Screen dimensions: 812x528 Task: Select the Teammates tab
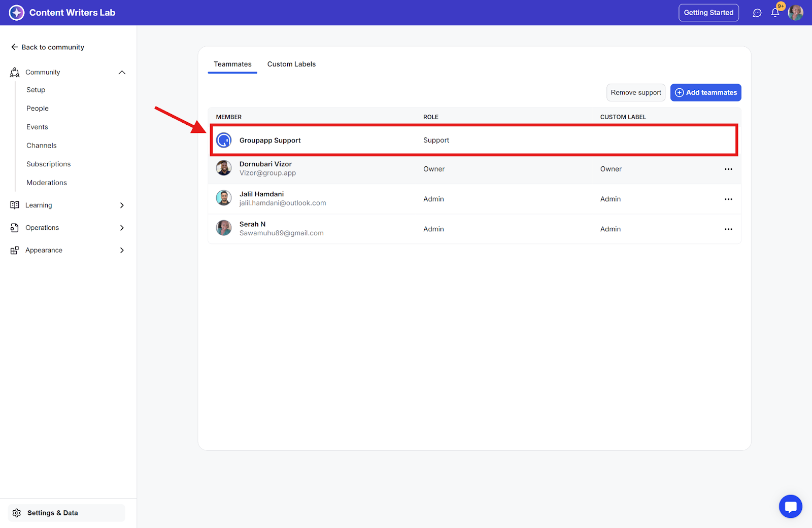(x=232, y=64)
